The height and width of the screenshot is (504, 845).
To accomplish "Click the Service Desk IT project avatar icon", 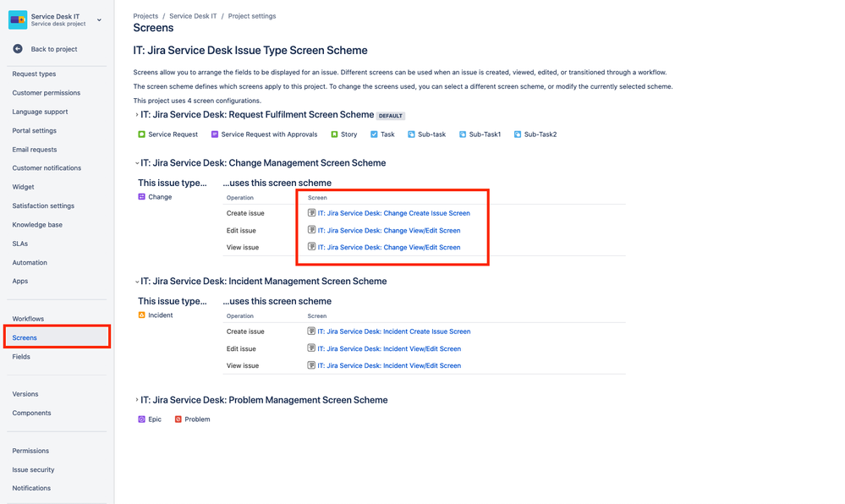I will pos(17,20).
